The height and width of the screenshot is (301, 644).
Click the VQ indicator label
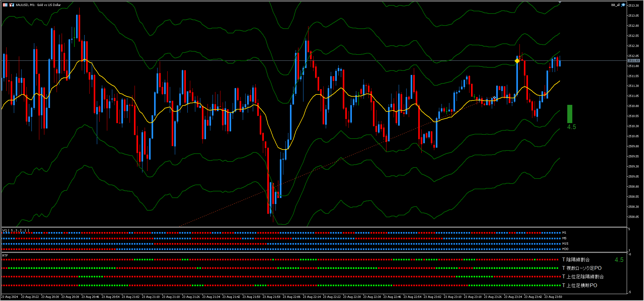(5, 230)
